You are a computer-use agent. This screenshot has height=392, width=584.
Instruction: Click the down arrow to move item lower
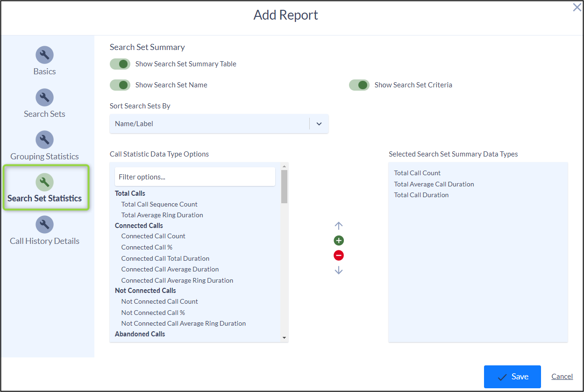tap(338, 270)
